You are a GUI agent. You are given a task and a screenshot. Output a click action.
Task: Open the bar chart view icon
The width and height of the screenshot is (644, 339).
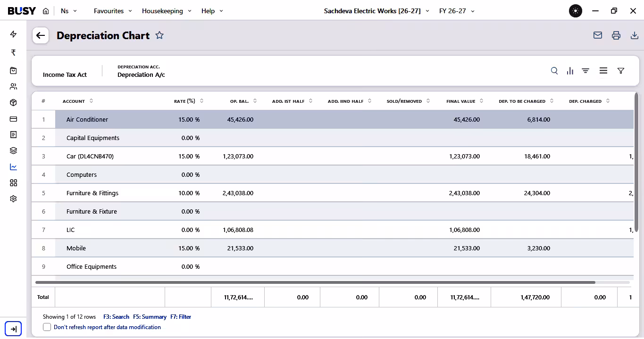pyautogui.click(x=570, y=71)
